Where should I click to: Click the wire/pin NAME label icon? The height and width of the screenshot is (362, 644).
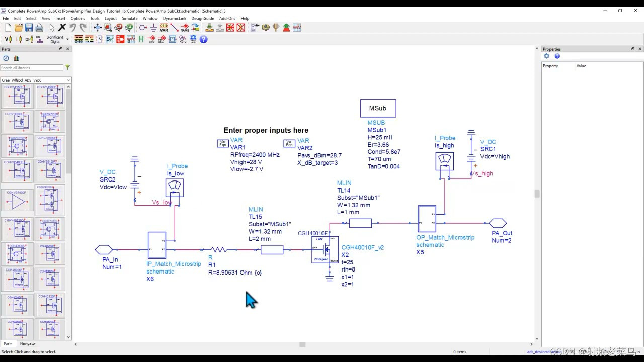pos(185,28)
